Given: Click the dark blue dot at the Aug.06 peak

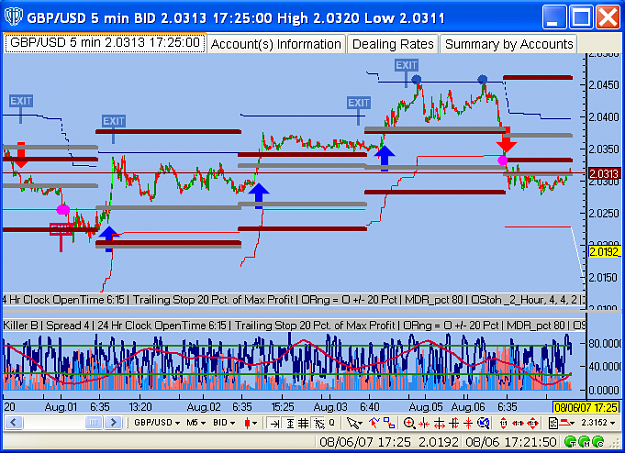Looking at the screenshot, I should (x=482, y=79).
